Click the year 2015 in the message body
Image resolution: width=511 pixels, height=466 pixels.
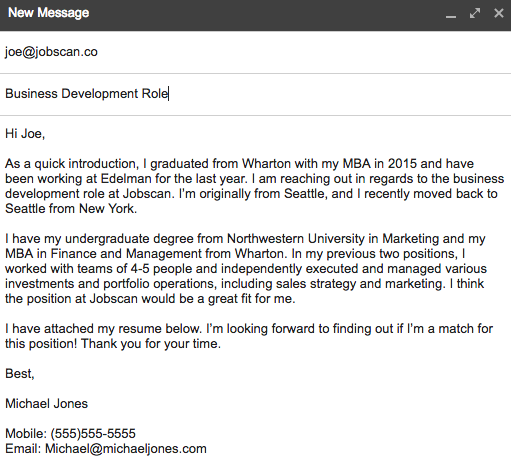pyautogui.click(x=402, y=164)
